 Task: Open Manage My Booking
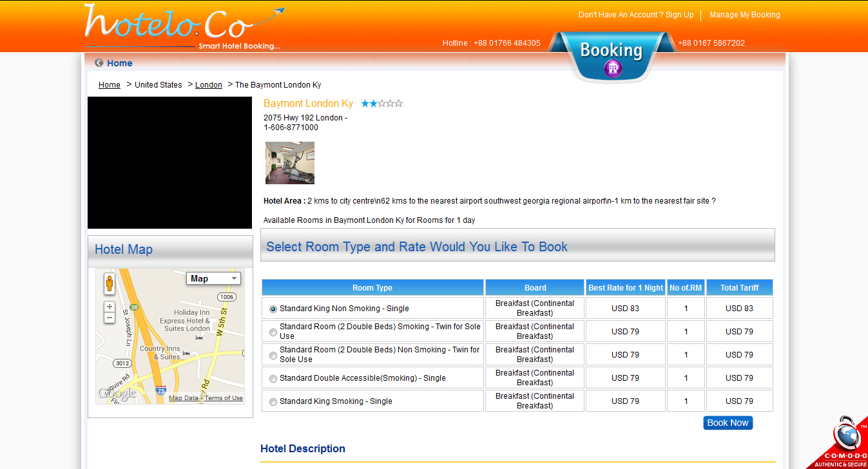pyautogui.click(x=745, y=15)
